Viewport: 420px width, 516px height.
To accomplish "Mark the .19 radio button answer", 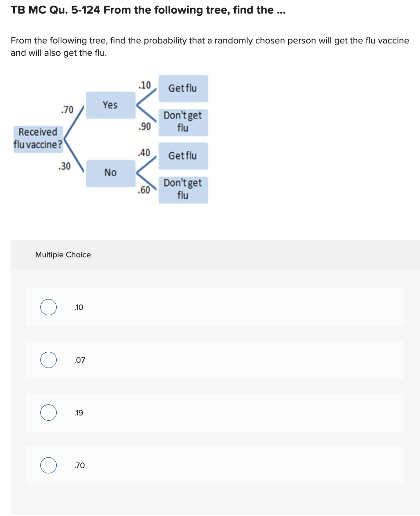I will (x=48, y=413).
